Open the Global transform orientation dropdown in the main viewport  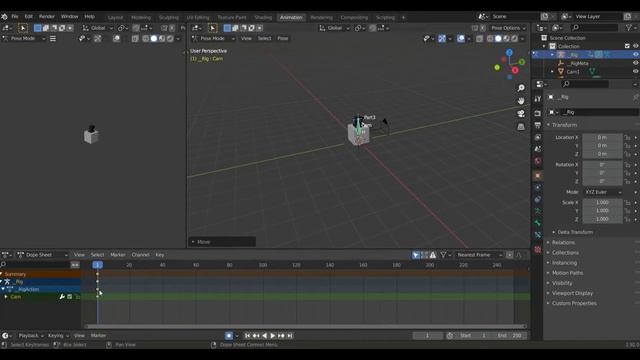(x=334, y=28)
